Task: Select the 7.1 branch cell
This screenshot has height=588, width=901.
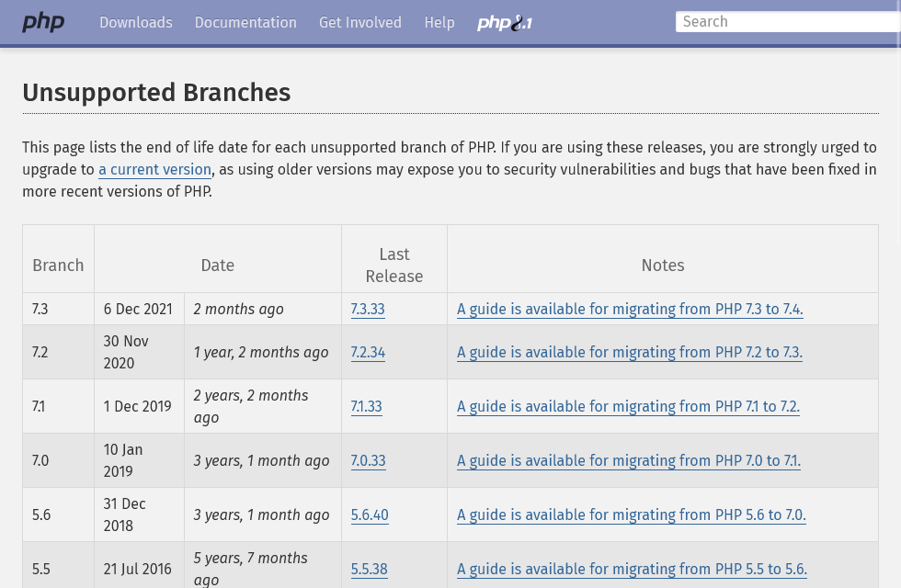Action: tap(58, 406)
